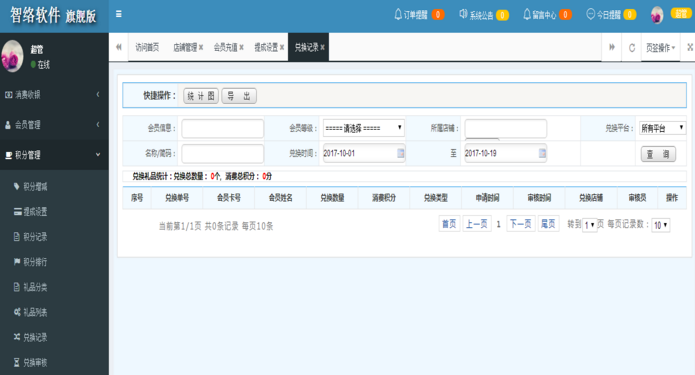Expand the 会员管理 sidebar menu

[54, 125]
